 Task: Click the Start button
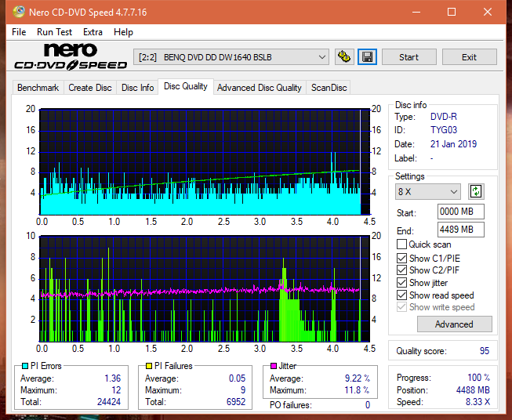click(409, 57)
